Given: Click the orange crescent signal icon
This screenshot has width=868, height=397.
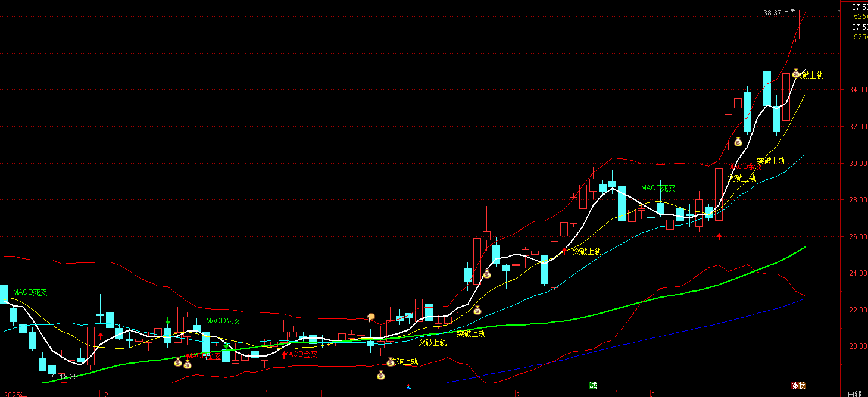Looking at the screenshot, I should tap(371, 317).
